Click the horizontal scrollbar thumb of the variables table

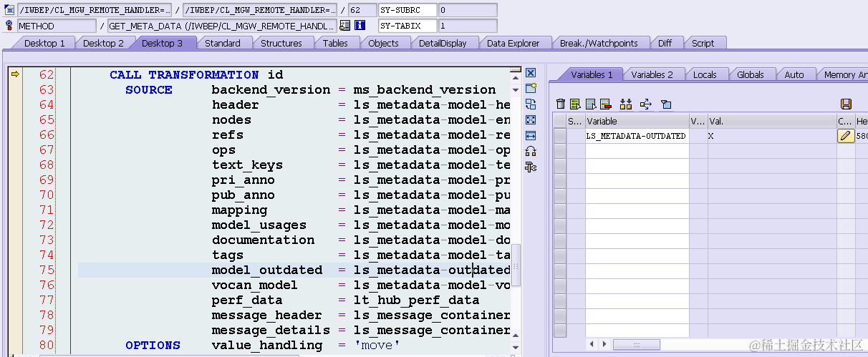(x=636, y=345)
